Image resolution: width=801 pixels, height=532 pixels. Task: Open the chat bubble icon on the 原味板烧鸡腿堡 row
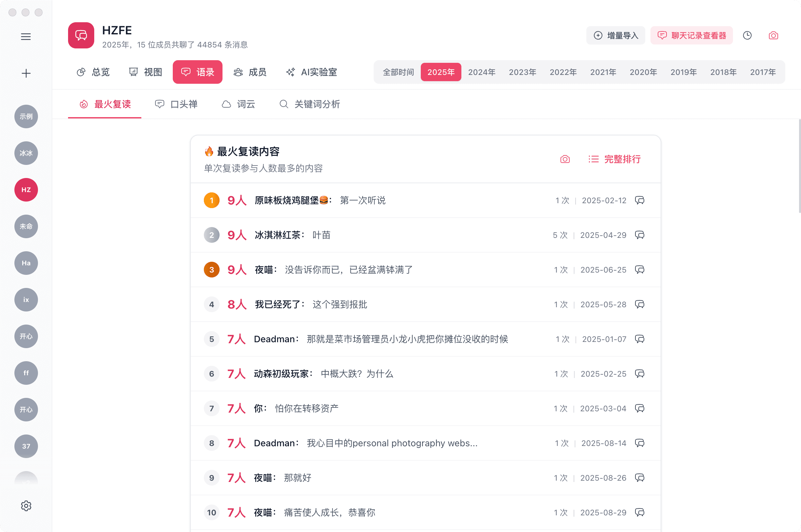click(640, 200)
